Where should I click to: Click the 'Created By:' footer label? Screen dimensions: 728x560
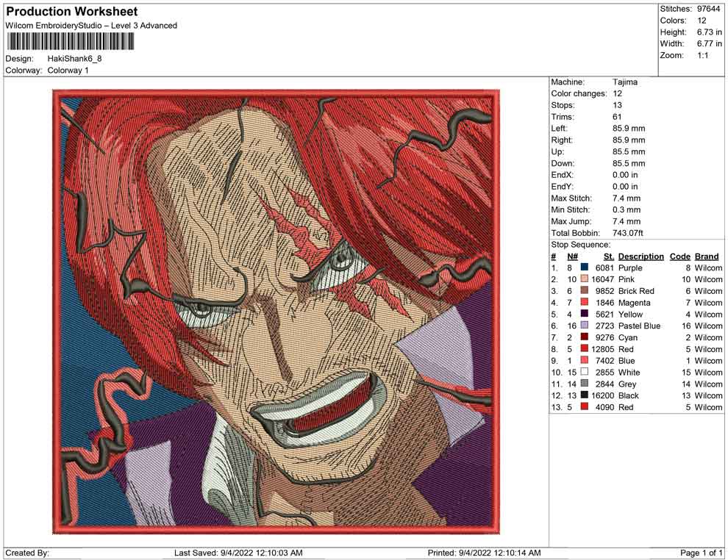27,553
